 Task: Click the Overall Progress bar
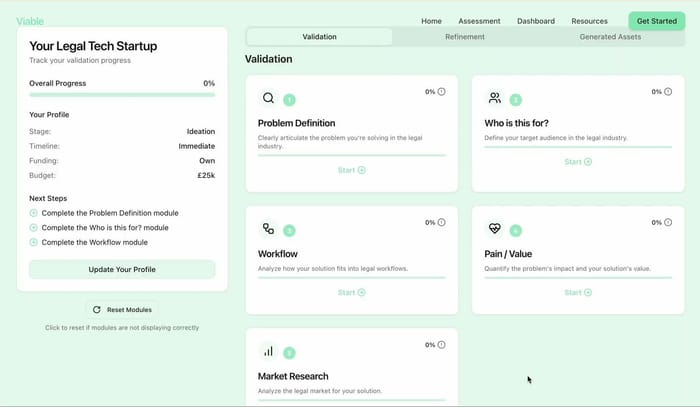point(122,94)
